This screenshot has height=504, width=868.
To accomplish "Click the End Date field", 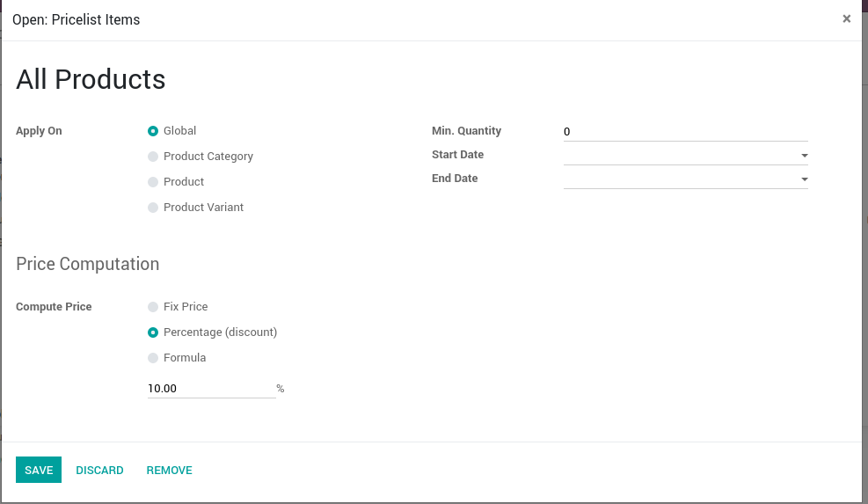I will [679, 179].
